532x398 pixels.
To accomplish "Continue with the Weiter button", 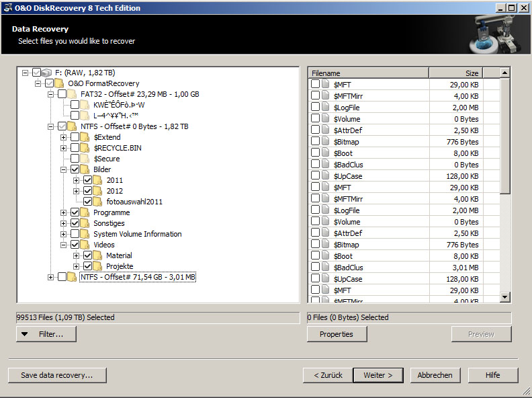I will pyautogui.click(x=378, y=375).
